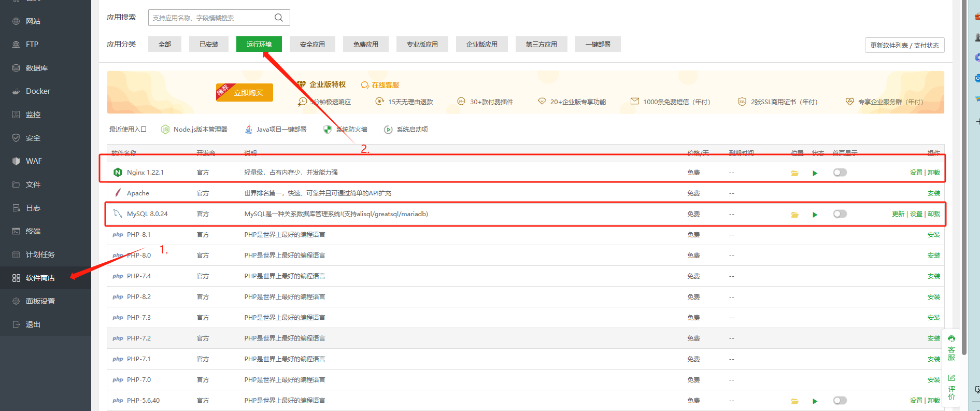Click the MySQL dolphin icon
This screenshot has width=980, height=411.
[x=118, y=214]
